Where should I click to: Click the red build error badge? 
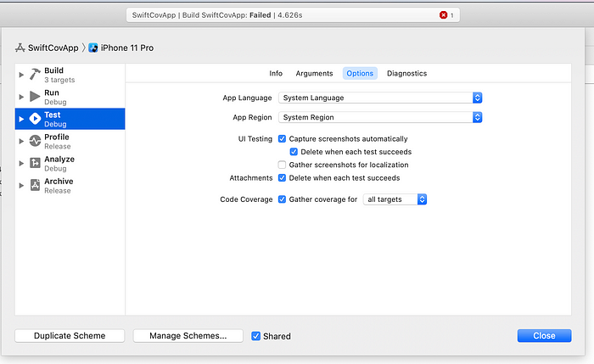pyautogui.click(x=443, y=15)
